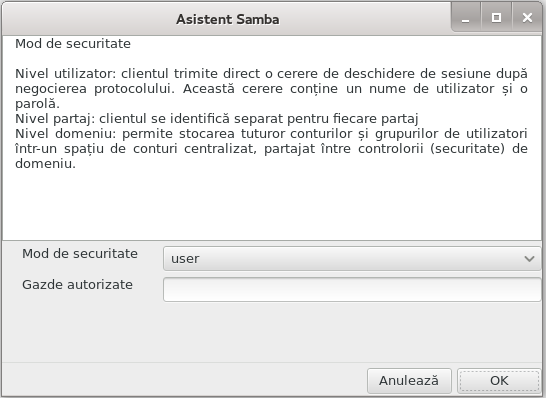Click the "Mod de securitate" heading text

click(x=73, y=44)
